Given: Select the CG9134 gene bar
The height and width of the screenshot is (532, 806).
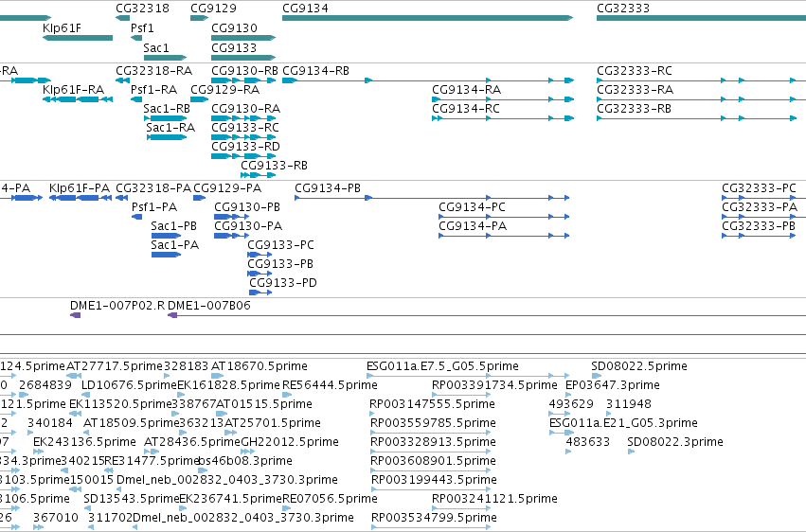Looking at the screenshot, I should pyautogui.click(x=428, y=18).
